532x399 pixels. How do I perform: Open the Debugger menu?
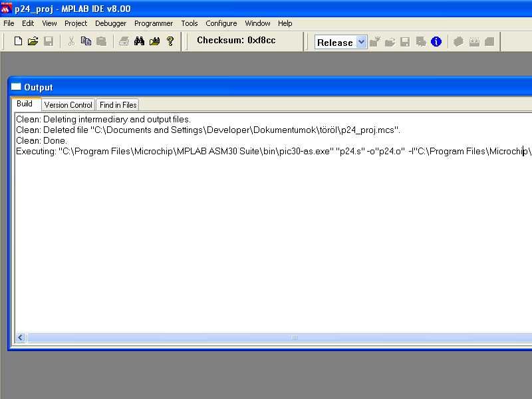tap(110, 23)
